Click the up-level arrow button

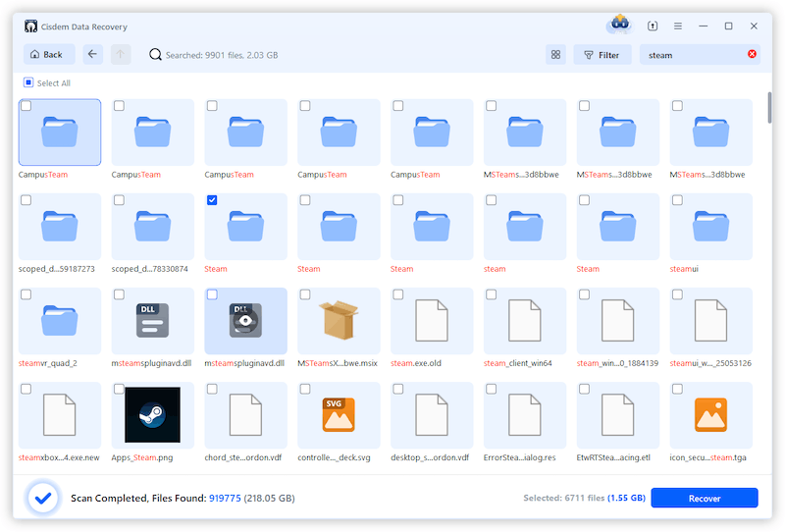120,54
